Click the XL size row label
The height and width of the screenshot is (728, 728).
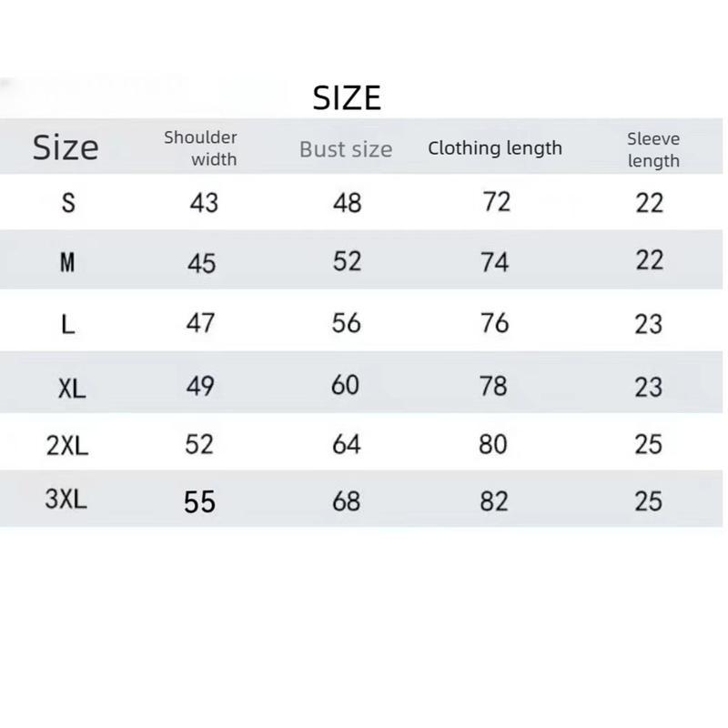(71, 389)
